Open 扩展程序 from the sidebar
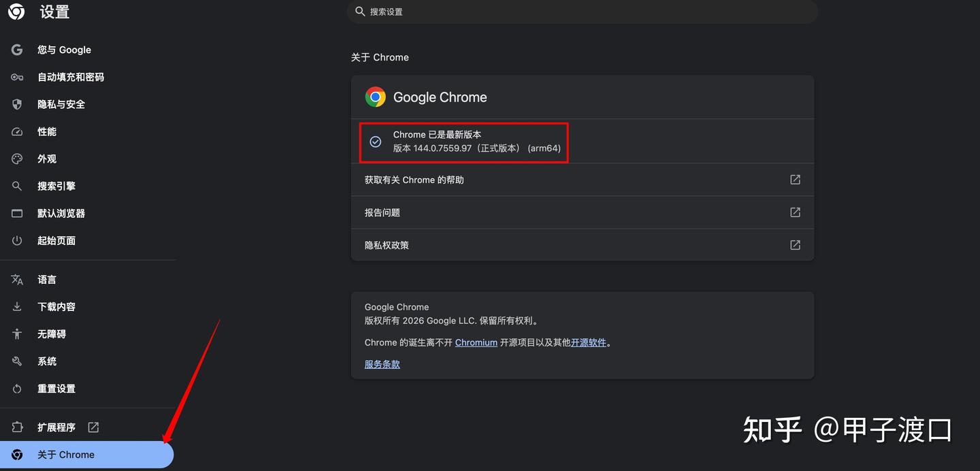The image size is (980, 471). pos(87,427)
